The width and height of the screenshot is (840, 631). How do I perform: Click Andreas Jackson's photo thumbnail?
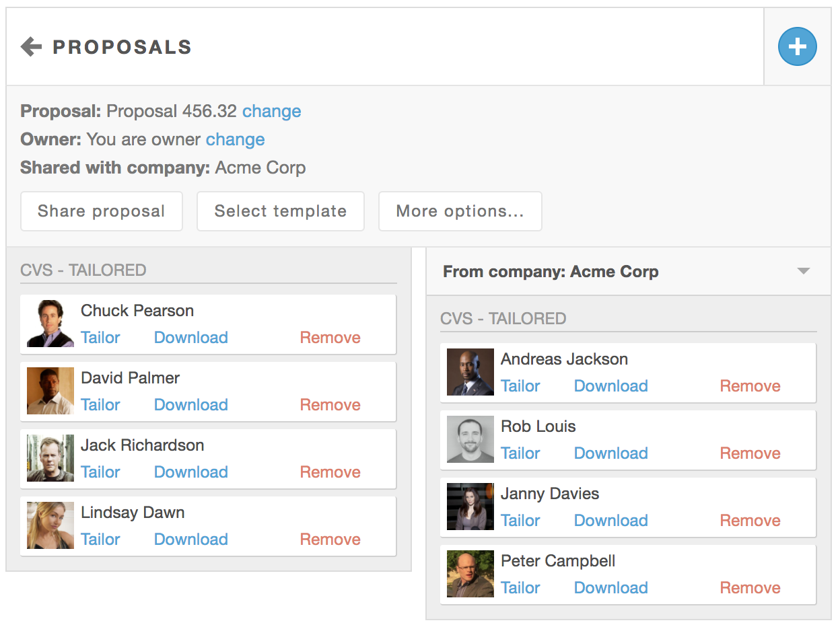(470, 373)
